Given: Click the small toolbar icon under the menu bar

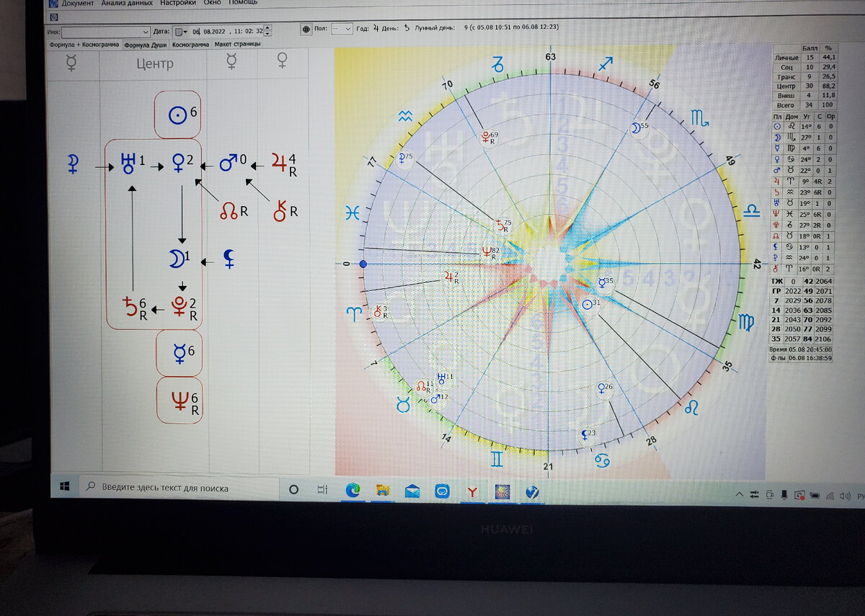Looking at the screenshot, I should pos(55,17).
